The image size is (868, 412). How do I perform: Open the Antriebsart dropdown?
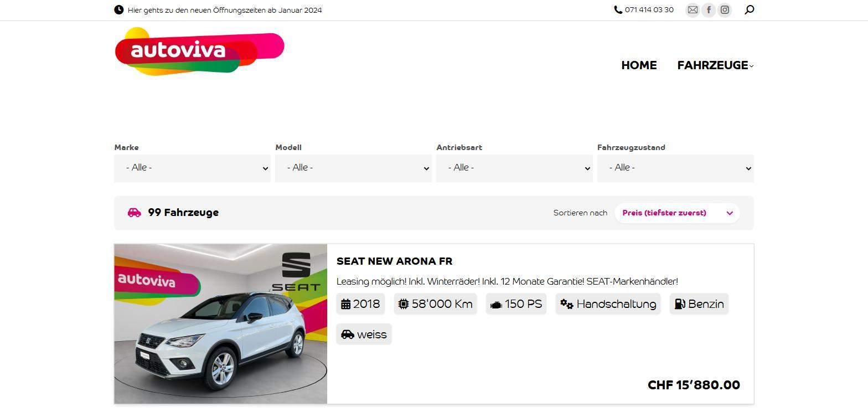[514, 168]
